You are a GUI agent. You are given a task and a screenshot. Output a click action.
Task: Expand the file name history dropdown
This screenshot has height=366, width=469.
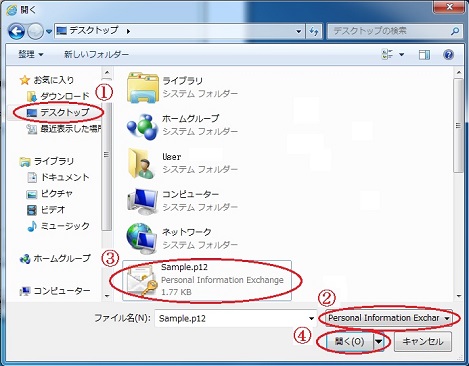click(311, 318)
